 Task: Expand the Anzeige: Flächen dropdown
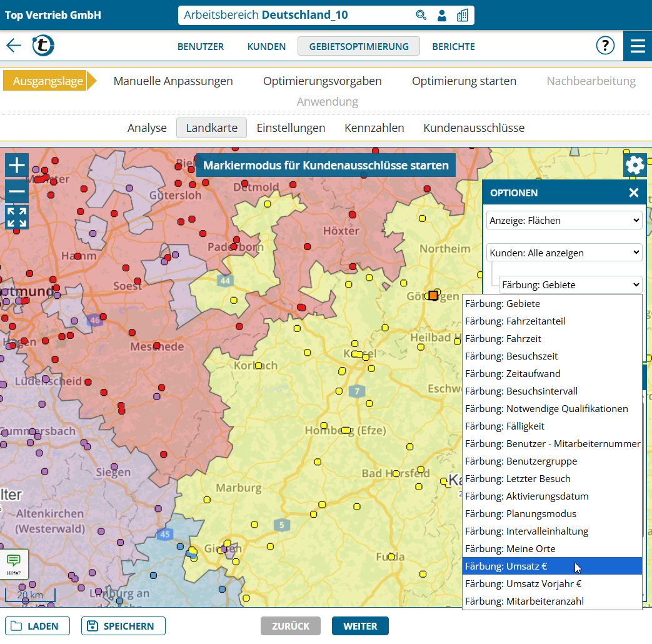click(x=564, y=220)
